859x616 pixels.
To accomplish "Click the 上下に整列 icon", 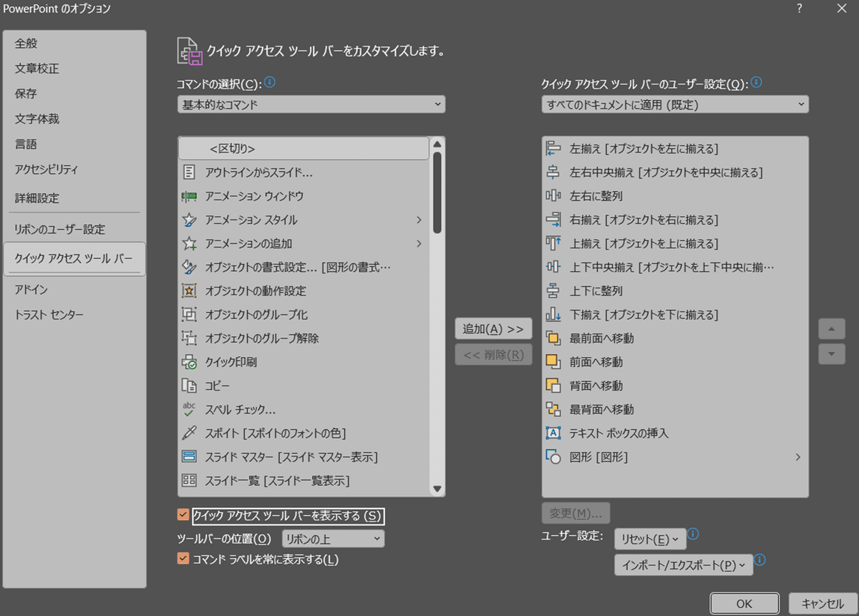I will [x=553, y=291].
